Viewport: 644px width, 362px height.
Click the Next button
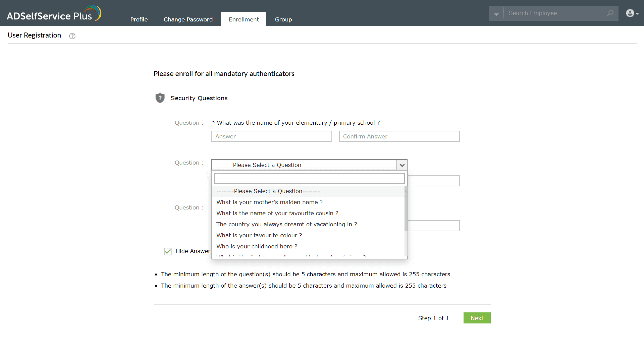(477, 318)
